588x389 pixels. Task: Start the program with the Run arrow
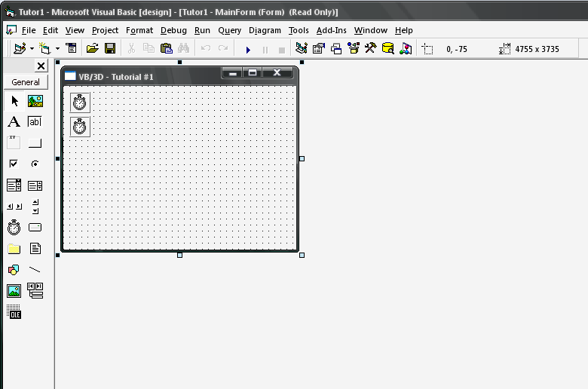248,50
